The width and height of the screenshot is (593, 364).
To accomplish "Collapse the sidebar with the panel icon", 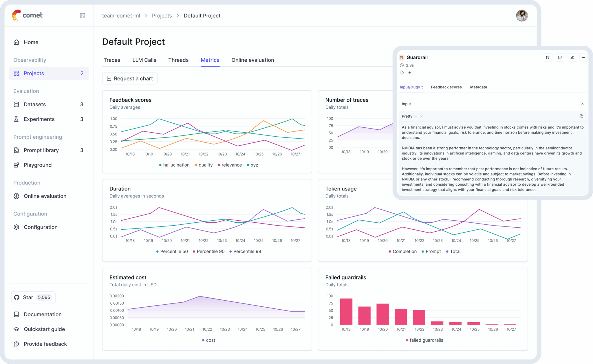I will click(x=82, y=16).
